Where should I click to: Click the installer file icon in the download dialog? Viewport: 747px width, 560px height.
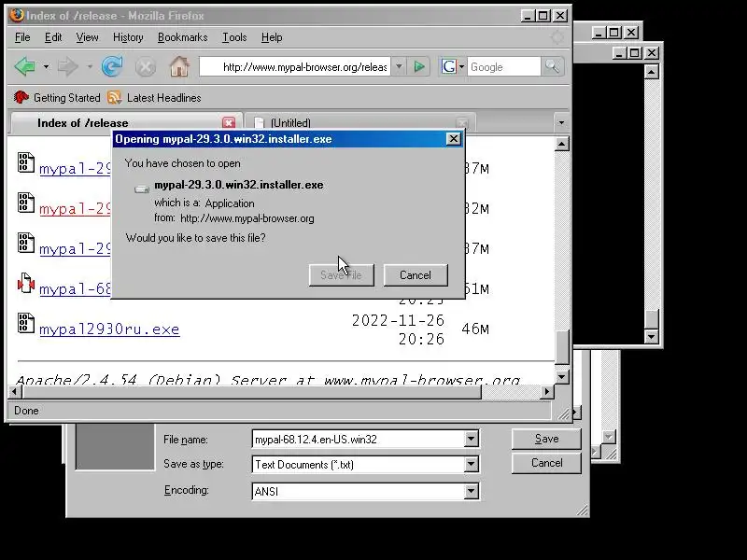click(x=142, y=189)
